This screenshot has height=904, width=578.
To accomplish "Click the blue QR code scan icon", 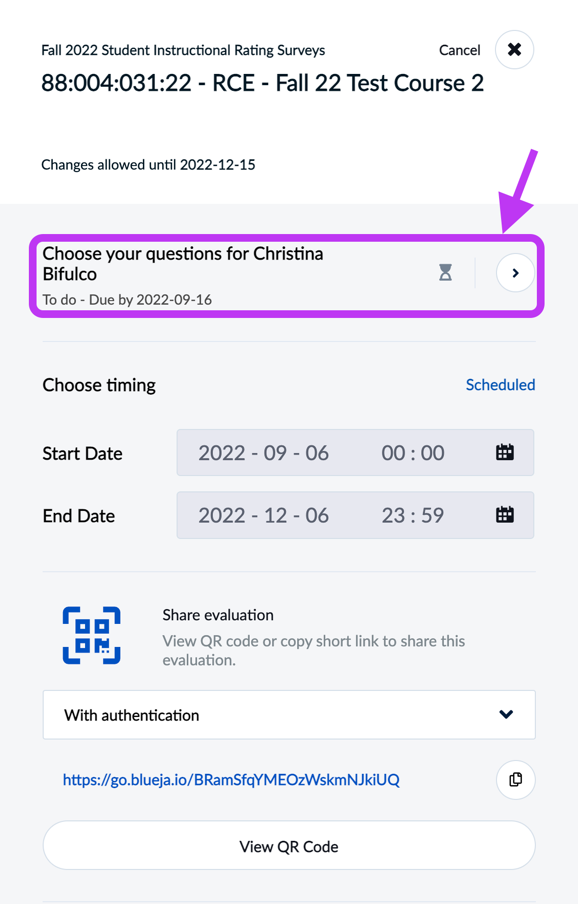I will click(x=92, y=635).
